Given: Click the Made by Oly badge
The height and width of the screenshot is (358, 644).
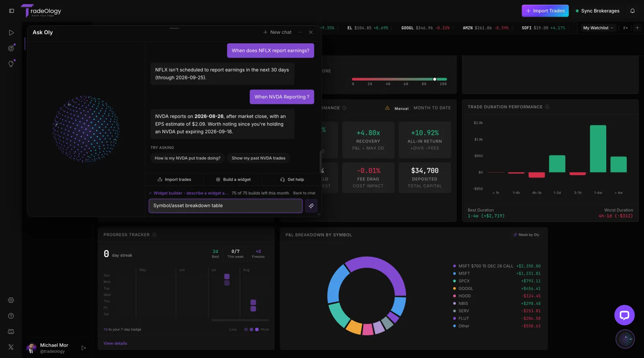Looking at the screenshot, I should point(526,235).
